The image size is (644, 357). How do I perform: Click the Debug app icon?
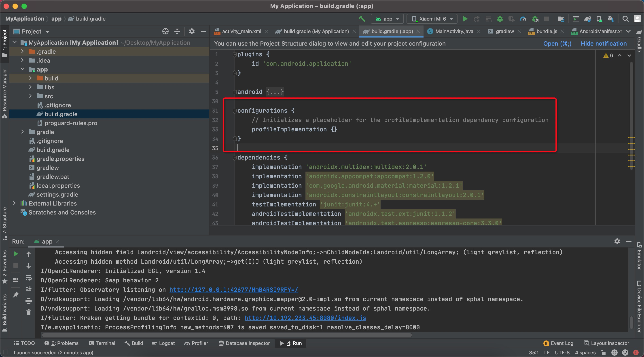tap(500, 19)
